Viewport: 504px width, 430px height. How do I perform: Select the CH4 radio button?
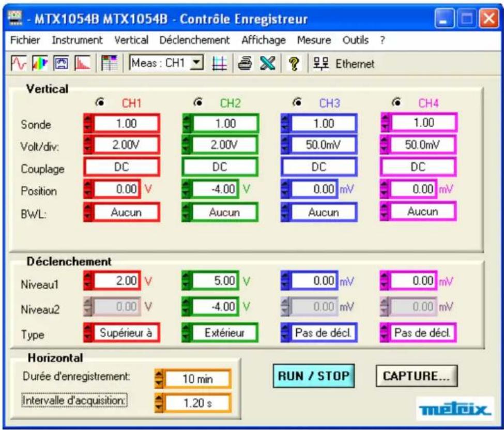(396, 102)
